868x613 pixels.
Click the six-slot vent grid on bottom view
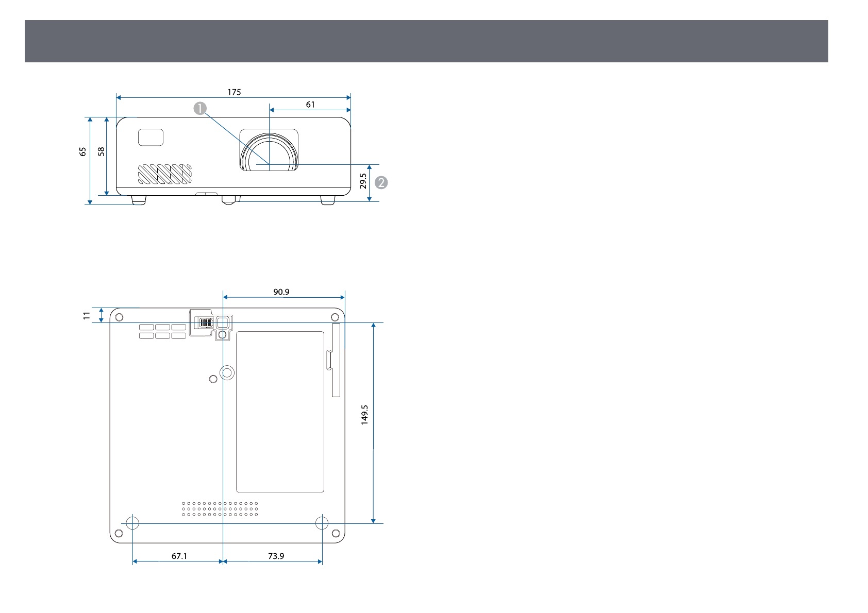[x=162, y=331]
